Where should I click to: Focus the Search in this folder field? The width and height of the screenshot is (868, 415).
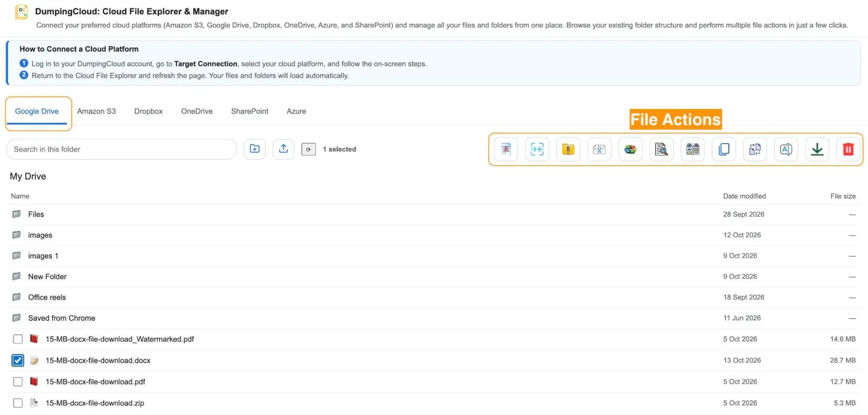(x=122, y=149)
